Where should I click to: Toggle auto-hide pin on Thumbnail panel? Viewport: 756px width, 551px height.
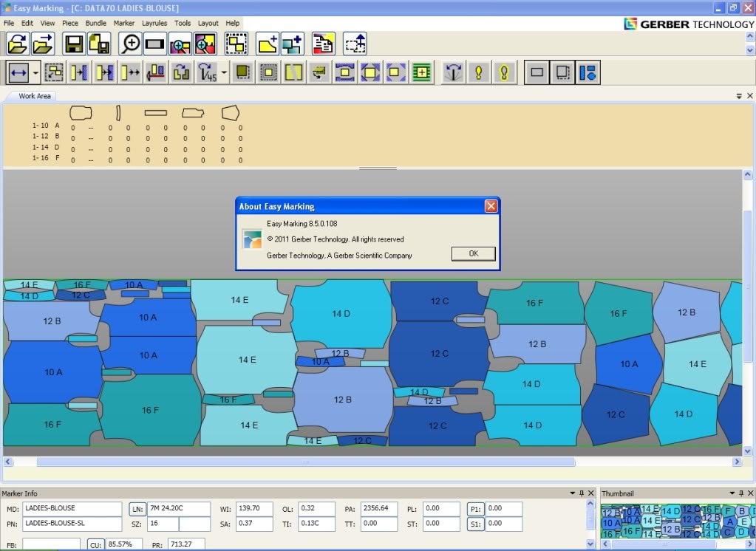coord(741,493)
